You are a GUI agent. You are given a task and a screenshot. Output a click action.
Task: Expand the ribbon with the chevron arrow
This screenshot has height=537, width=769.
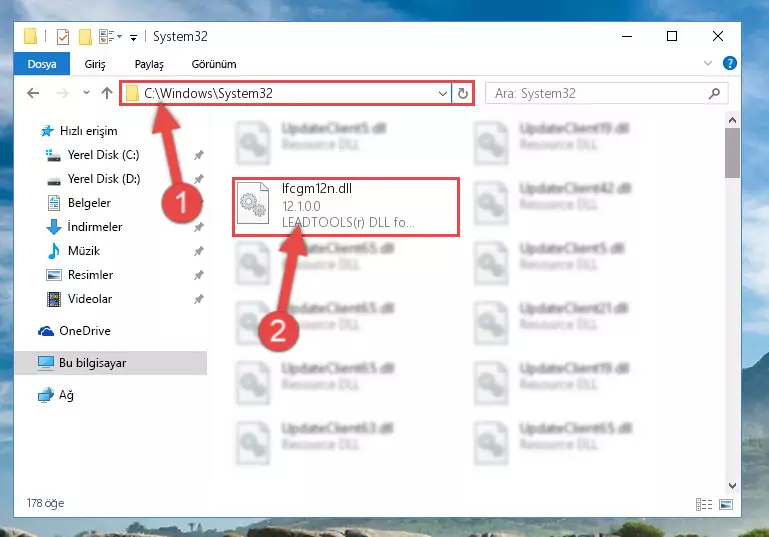(708, 63)
